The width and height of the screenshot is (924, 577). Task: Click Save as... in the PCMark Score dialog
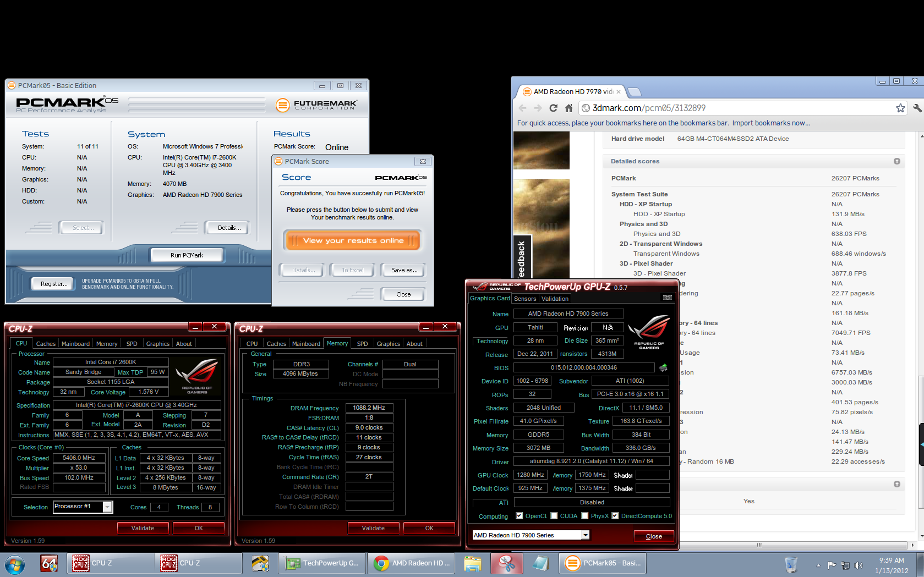click(404, 270)
